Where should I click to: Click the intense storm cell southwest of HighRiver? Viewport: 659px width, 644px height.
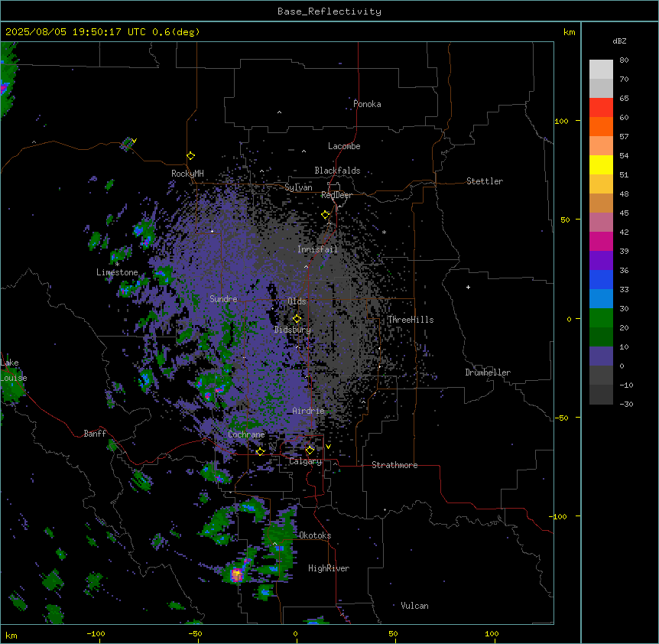(237, 574)
